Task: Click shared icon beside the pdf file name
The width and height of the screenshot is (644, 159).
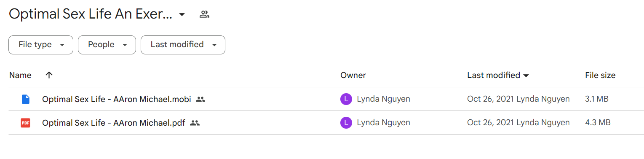Action: (x=195, y=123)
